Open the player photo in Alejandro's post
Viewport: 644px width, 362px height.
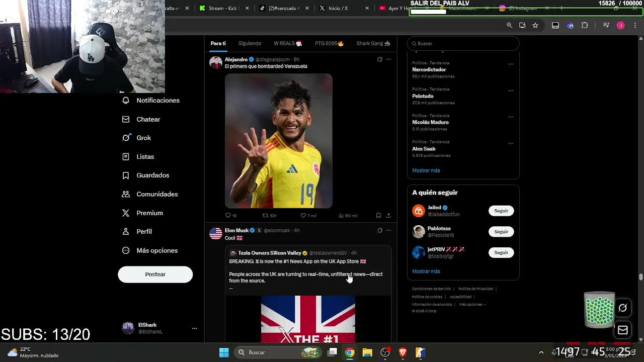pyautogui.click(x=279, y=141)
